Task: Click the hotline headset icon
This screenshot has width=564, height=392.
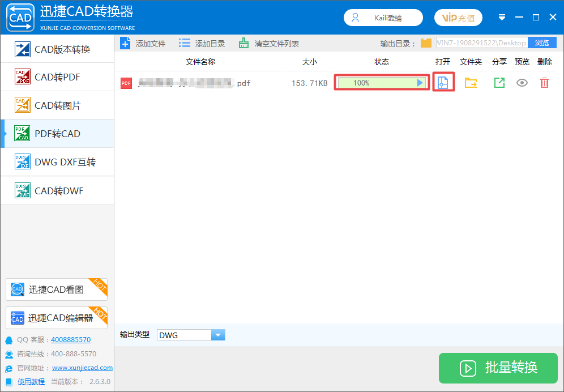Action: point(9,354)
